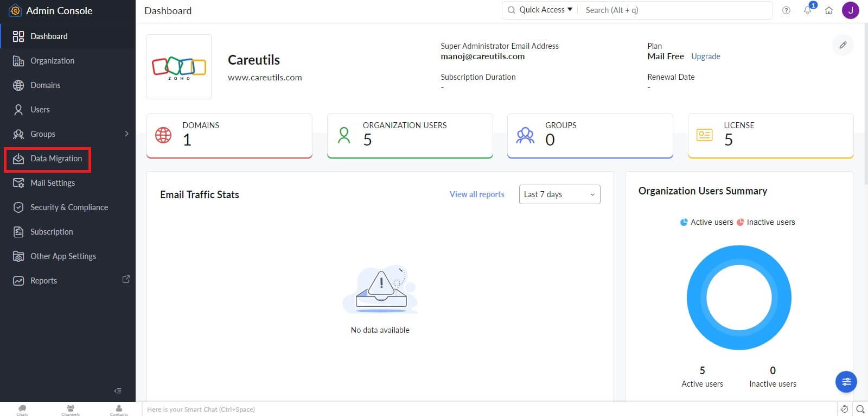Click the license card icon
This screenshot has width=868, height=416.
click(x=704, y=135)
